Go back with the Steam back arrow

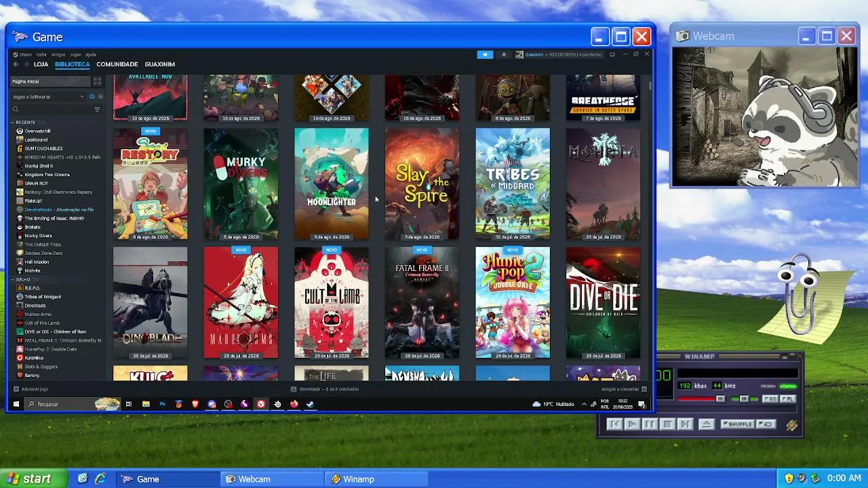[16, 64]
